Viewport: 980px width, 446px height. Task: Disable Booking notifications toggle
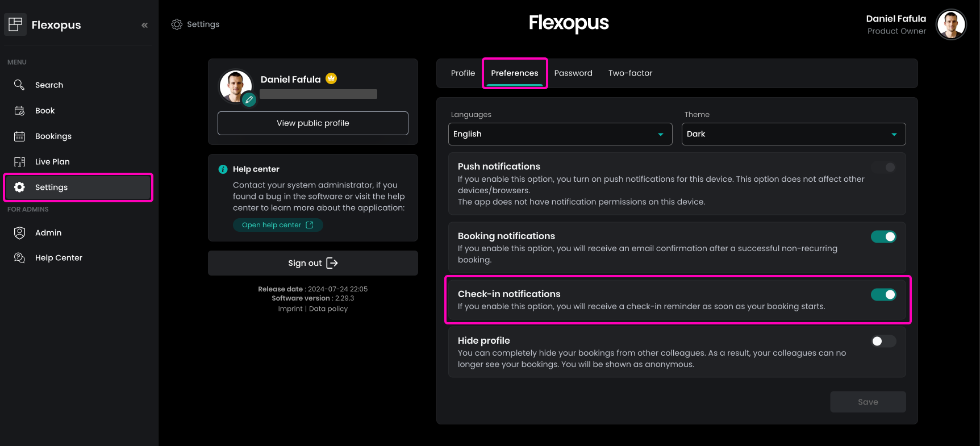pyautogui.click(x=883, y=237)
